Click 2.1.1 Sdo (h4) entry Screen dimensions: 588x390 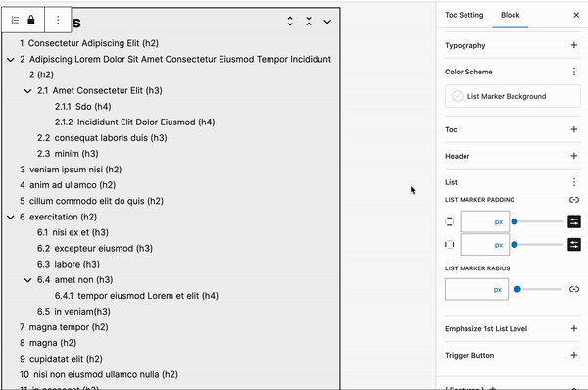(x=83, y=107)
